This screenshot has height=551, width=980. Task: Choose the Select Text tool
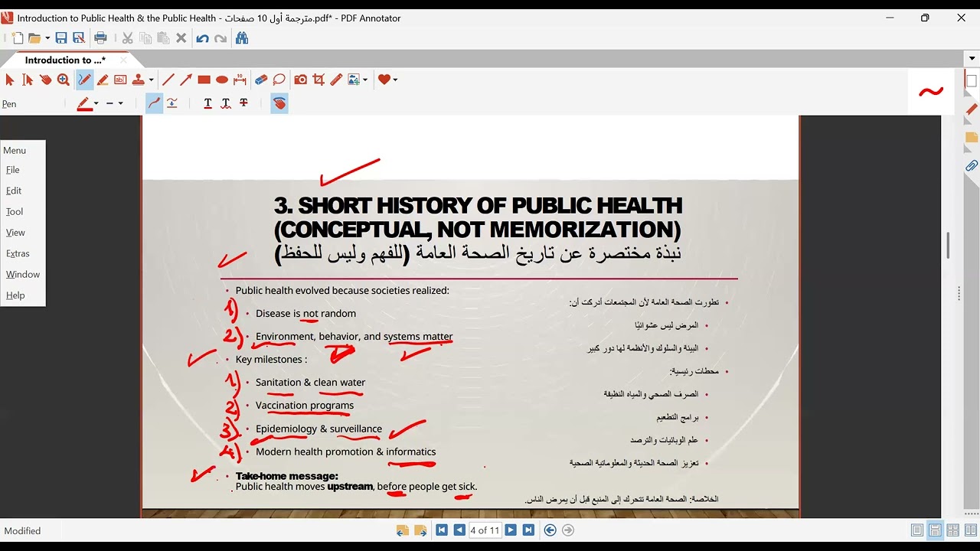click(28, 80)
